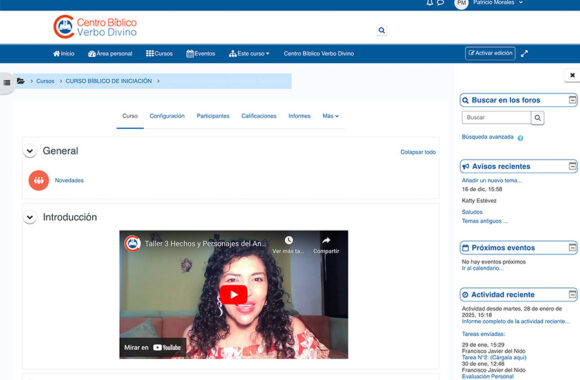
Task: Select the Curso tab
Action: click(x=130, y=116)
